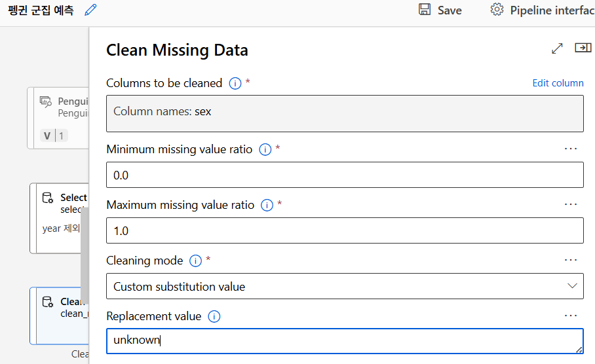The width and height of the screenshot is (595, 364).
Task: Click the Maximum missing value ratio field
Action: pyautogui.click(x=345, y=230)
